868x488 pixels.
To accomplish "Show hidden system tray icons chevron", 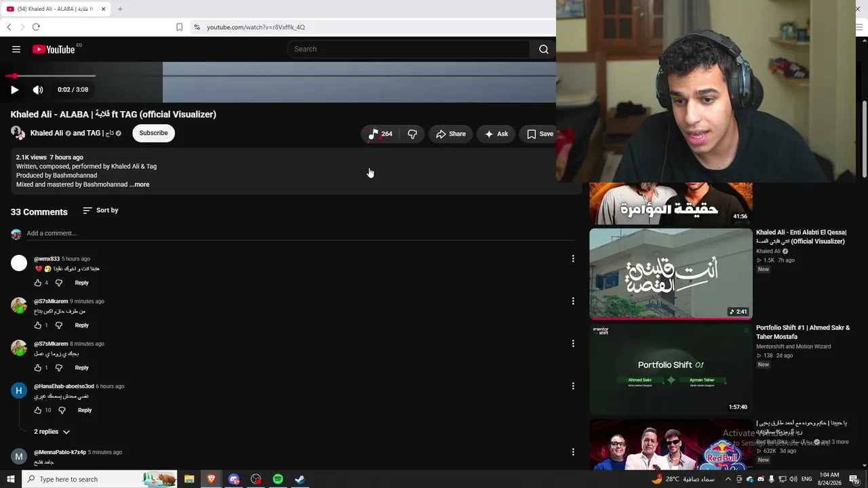I will tap(728, 479).
